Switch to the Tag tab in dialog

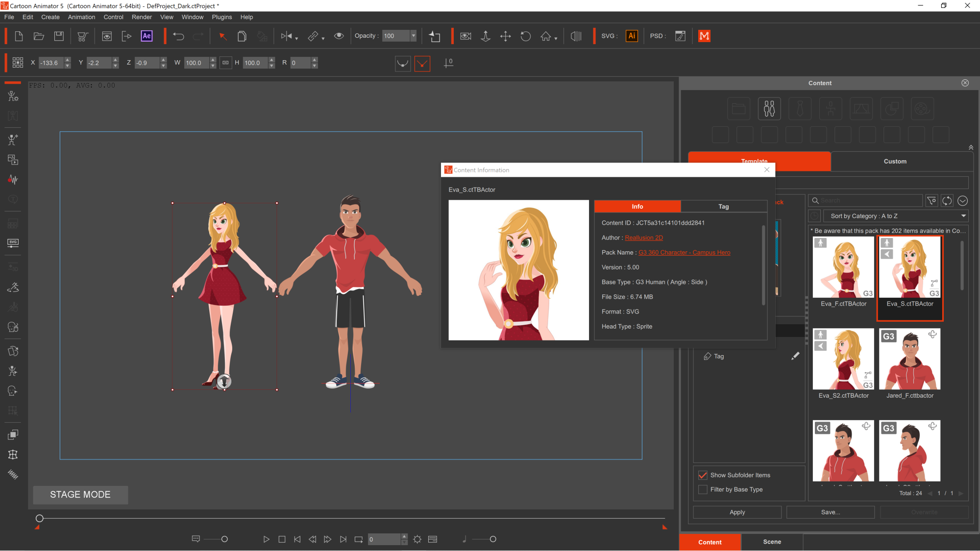[x=723, y=206]
